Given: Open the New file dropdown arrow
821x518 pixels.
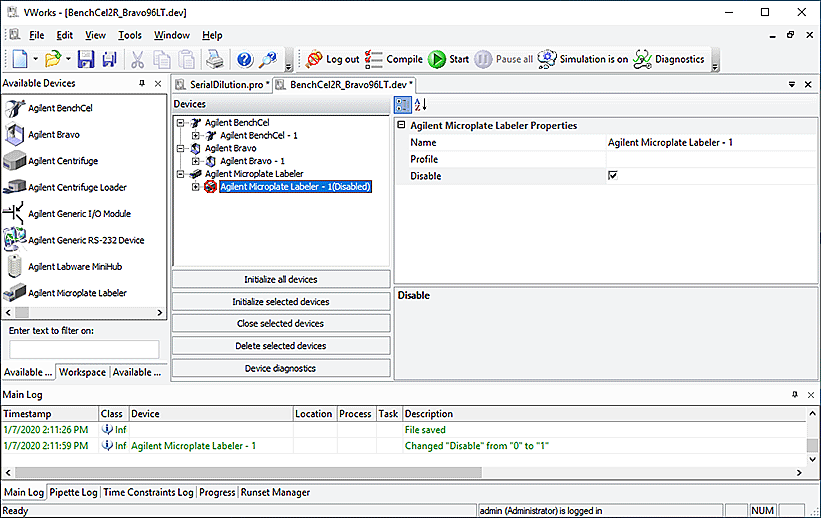Looking at the screenshot, I should click(x=35, y=59).
